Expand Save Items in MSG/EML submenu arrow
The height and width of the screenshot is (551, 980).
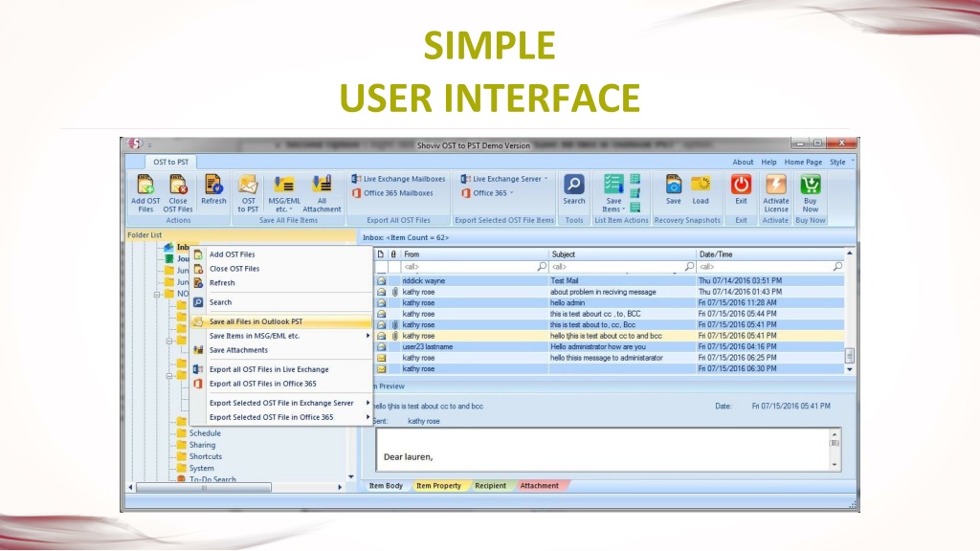click(x=367, y=336)
